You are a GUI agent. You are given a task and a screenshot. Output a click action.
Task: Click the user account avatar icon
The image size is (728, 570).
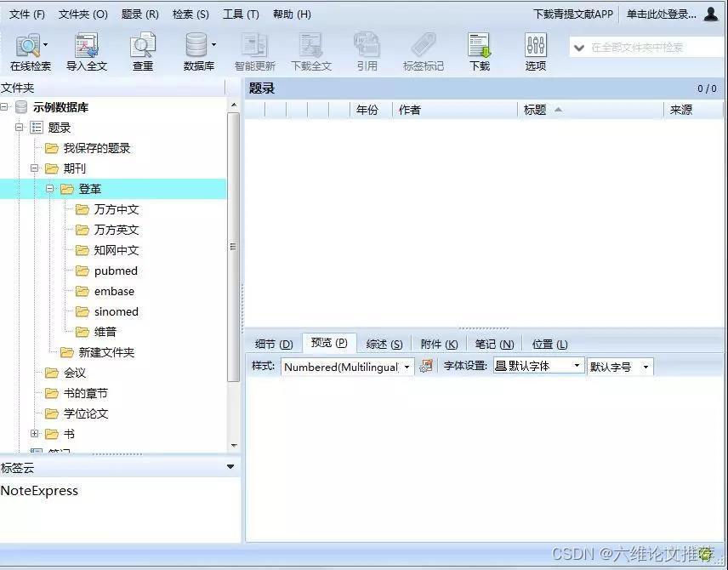711,14
